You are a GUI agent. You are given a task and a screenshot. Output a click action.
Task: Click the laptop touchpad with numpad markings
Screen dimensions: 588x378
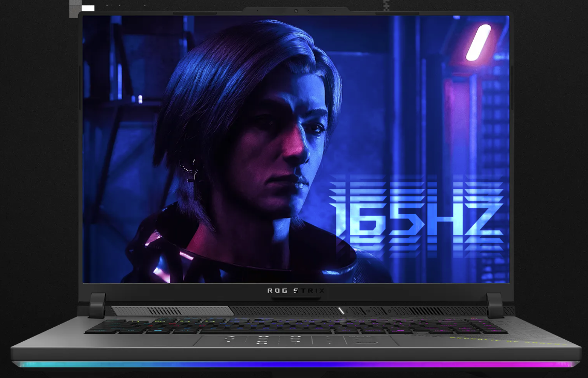(296, 341)
